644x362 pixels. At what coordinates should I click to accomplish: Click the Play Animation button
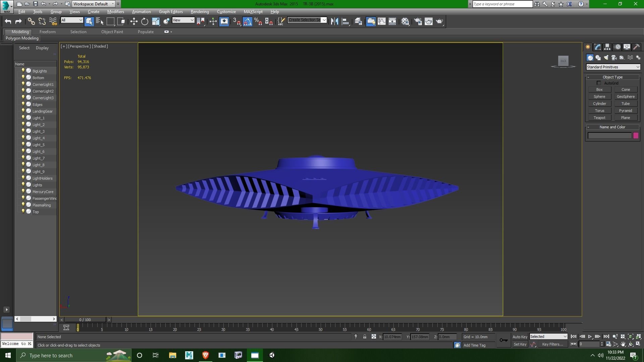tap(590, 337)
